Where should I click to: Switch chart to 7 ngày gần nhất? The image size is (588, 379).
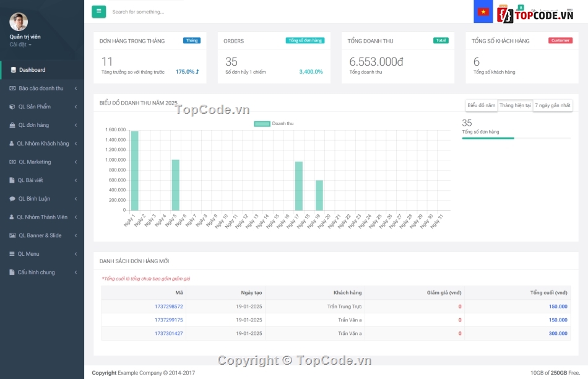tap(553, 105)
